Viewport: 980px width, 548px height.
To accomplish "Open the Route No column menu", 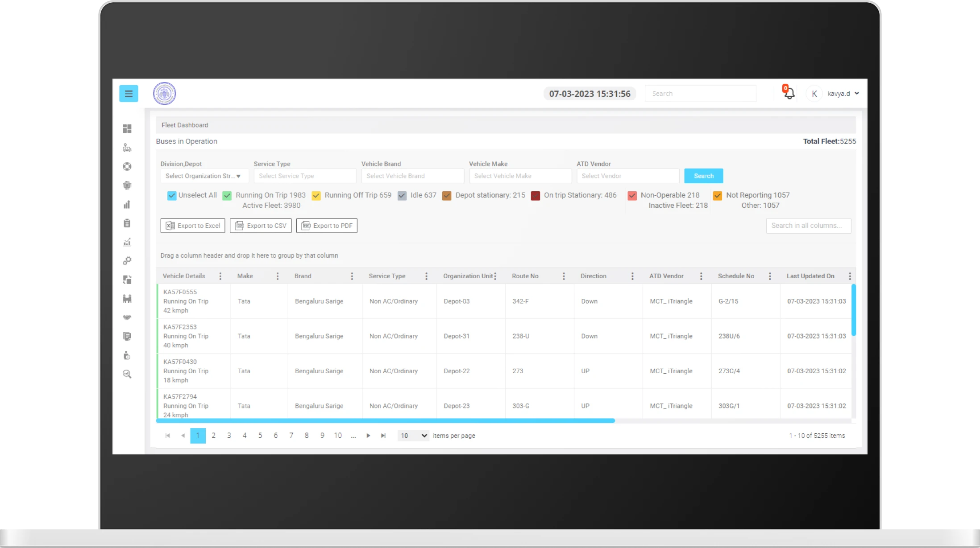I will click(x=564, y=276).
